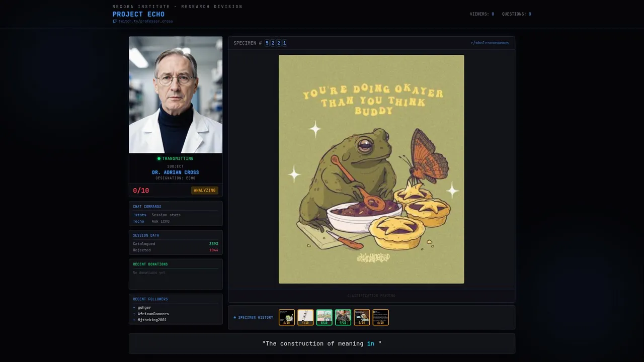Click the plus marker beside follower Mjtheking2001
The height and width of the screenshot is (362, 644).
(x=134, y=320)
